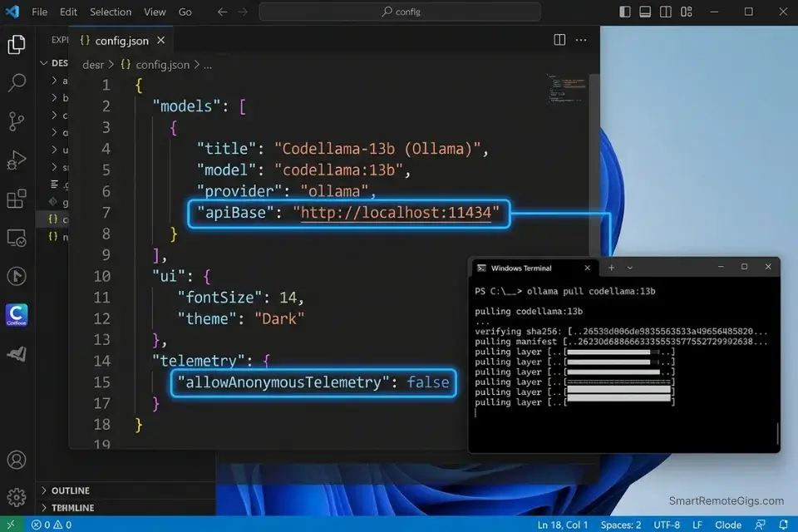This screenshot has height=532, width=798.
Task: Change indentation via Spaces: 2 in status bar
Action: click(620, 525)
